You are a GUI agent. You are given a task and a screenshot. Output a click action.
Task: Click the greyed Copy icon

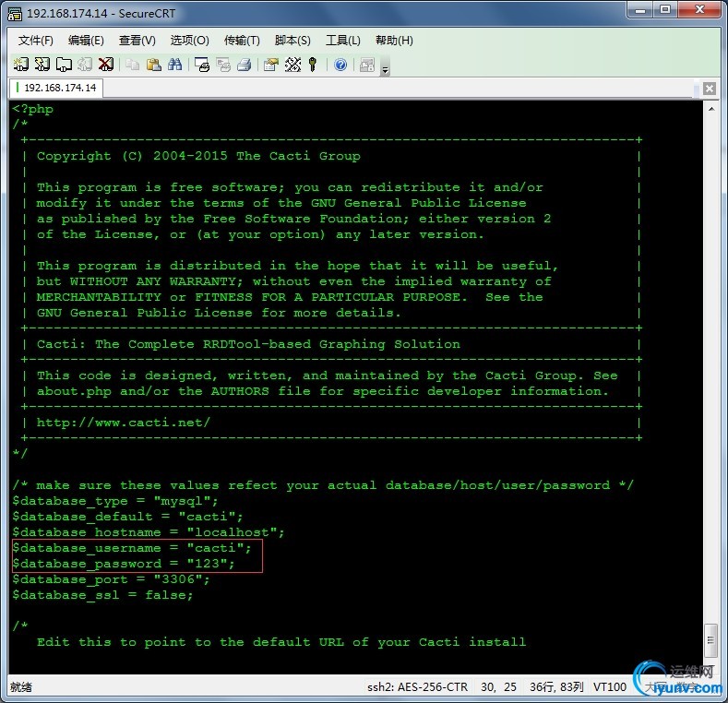point(133,65)
